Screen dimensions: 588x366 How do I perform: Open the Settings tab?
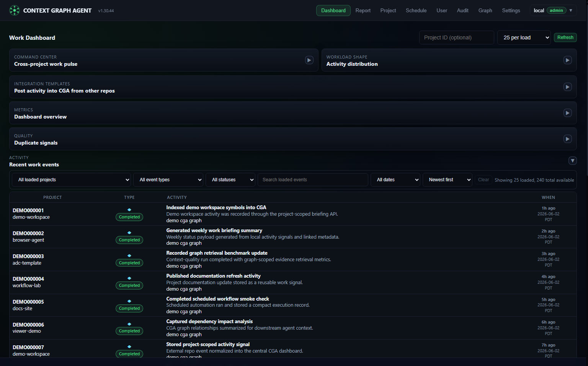point(511,10)
